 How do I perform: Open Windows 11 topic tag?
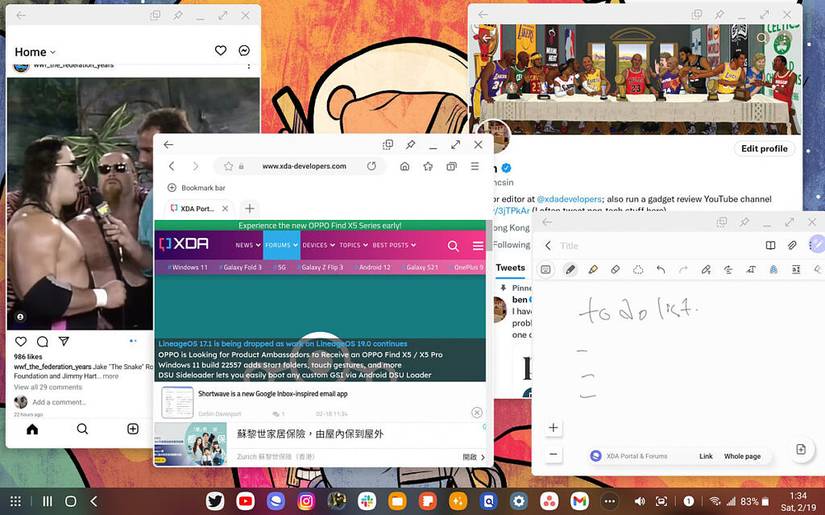pyautogui.click(x=187, y=267)
